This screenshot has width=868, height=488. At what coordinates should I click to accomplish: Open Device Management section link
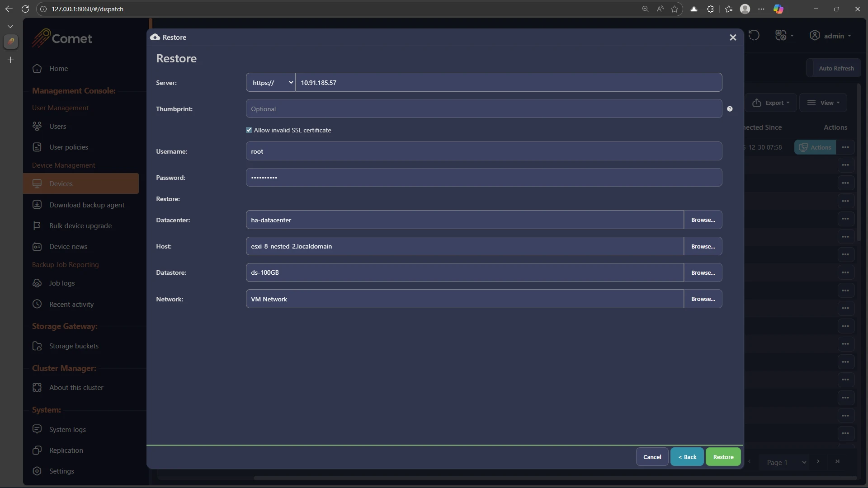(x=63, y=165)
